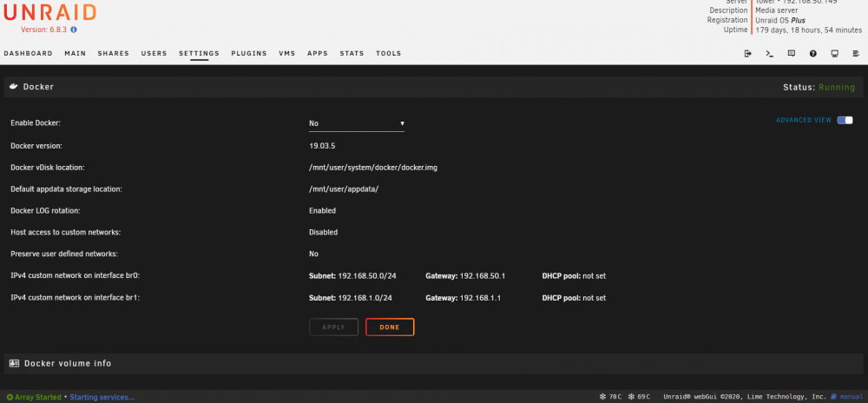The width and height of the screenshot is (868, 403).
Task: Click the Lime Technology copyright text
Action: tap(745, 397)
